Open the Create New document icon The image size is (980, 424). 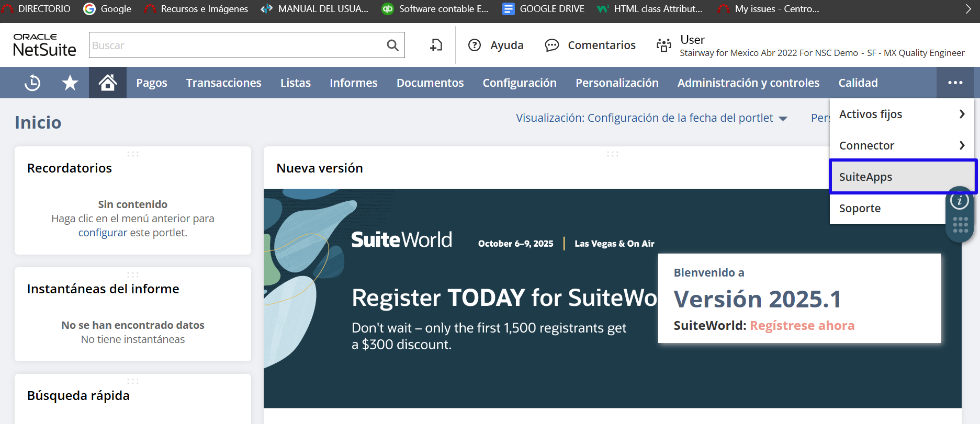click(x=436, y=45)
